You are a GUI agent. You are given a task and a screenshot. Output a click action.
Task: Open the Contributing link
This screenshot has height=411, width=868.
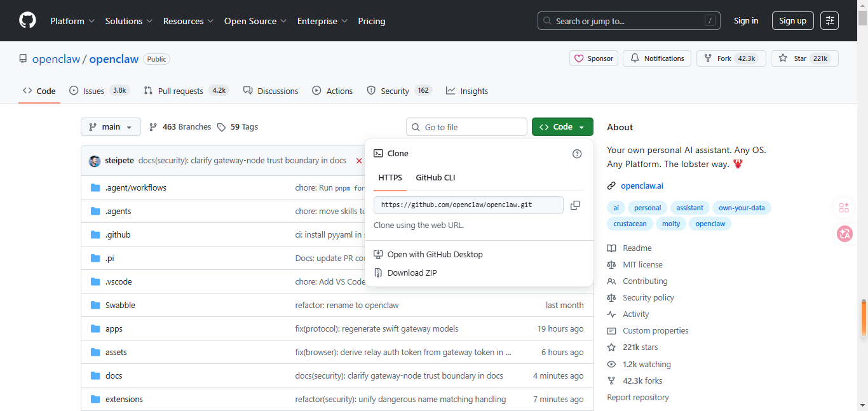637,281
